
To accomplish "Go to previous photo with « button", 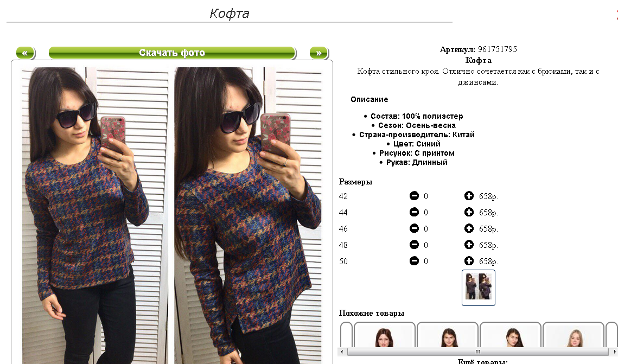I will point(25,53).
